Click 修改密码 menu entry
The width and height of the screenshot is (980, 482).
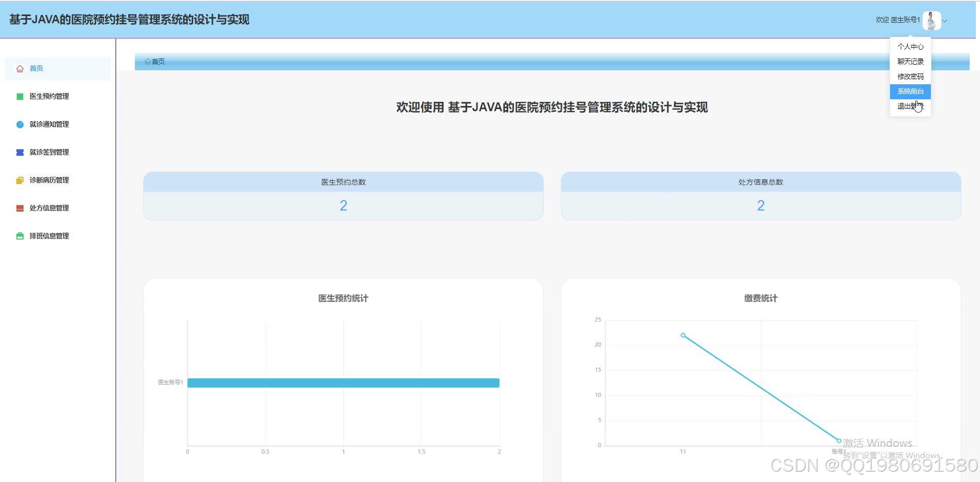[910, 76]
